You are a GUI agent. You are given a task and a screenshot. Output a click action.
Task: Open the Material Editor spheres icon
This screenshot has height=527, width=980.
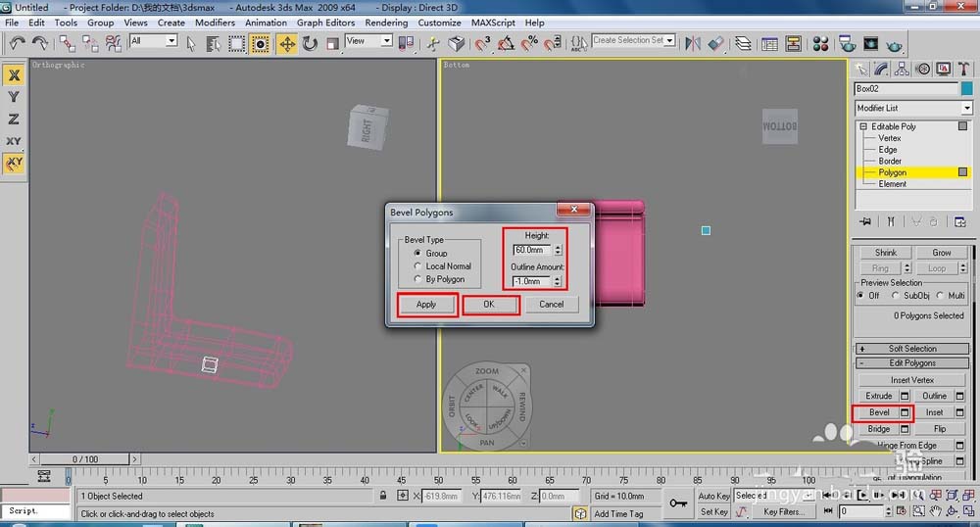[820, 43]
